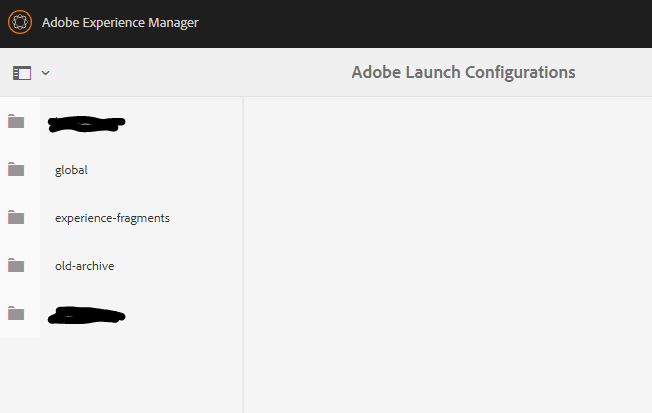Open the redacted folder name above global
Viewport: 652px width, 413px height.
87,123
